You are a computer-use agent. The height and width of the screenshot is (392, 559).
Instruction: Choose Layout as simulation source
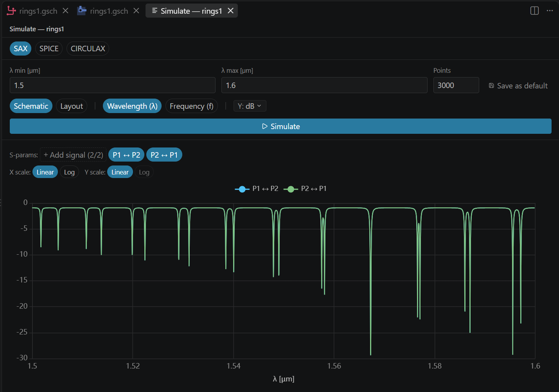(72, 106)
